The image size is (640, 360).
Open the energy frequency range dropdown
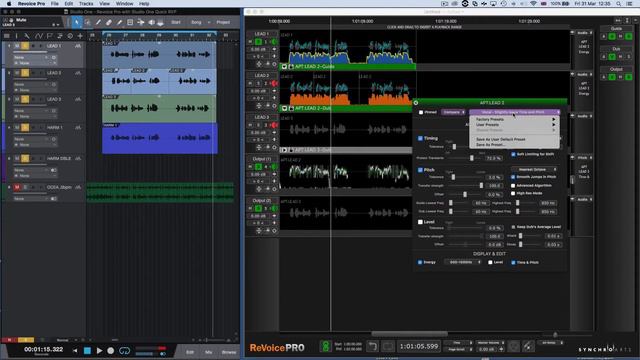[x=463, y=262]
